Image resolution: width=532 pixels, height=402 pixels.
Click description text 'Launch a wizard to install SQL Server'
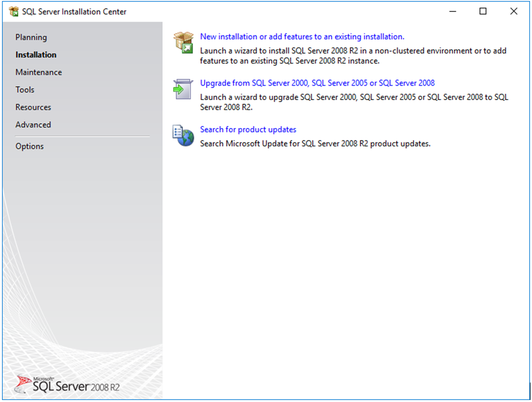[353, 56]
